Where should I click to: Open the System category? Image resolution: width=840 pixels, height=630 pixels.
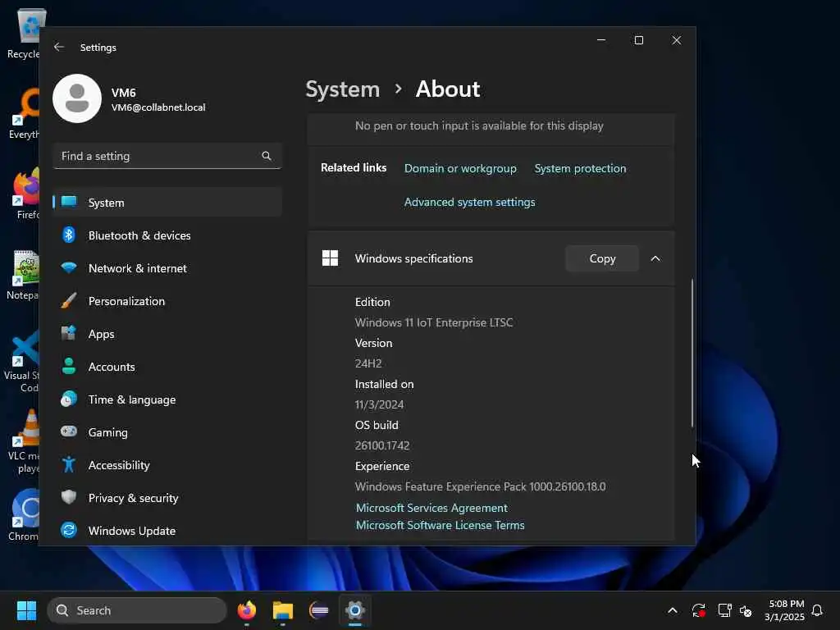point(167,202)
